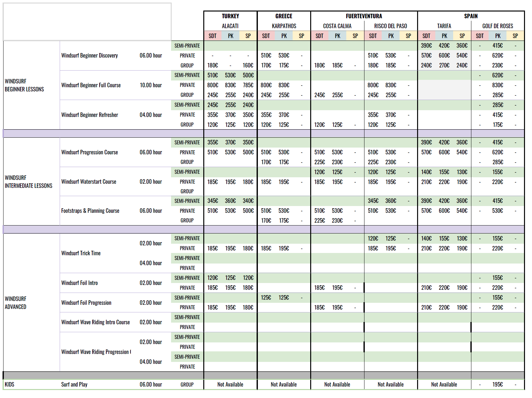Click the 270€ Tarifa PK group discovery price

[x=444, y=65]
